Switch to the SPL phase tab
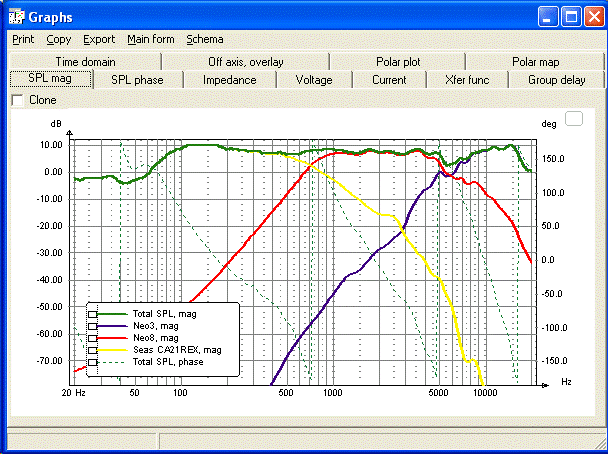Viewport: 608px width, 454px height. coord(137,80)
